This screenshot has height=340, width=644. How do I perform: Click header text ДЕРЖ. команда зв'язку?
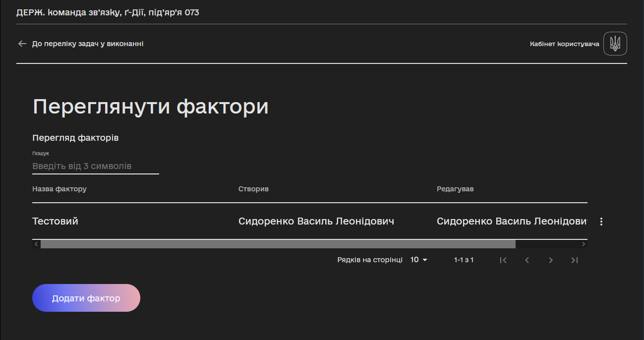[68, 12]
